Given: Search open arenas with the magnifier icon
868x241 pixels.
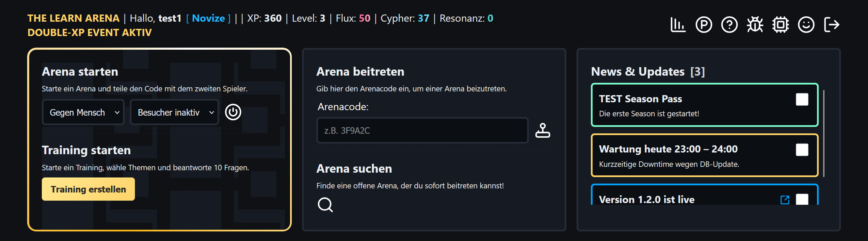Looking at the screenshot, I should tap(325, 205).
